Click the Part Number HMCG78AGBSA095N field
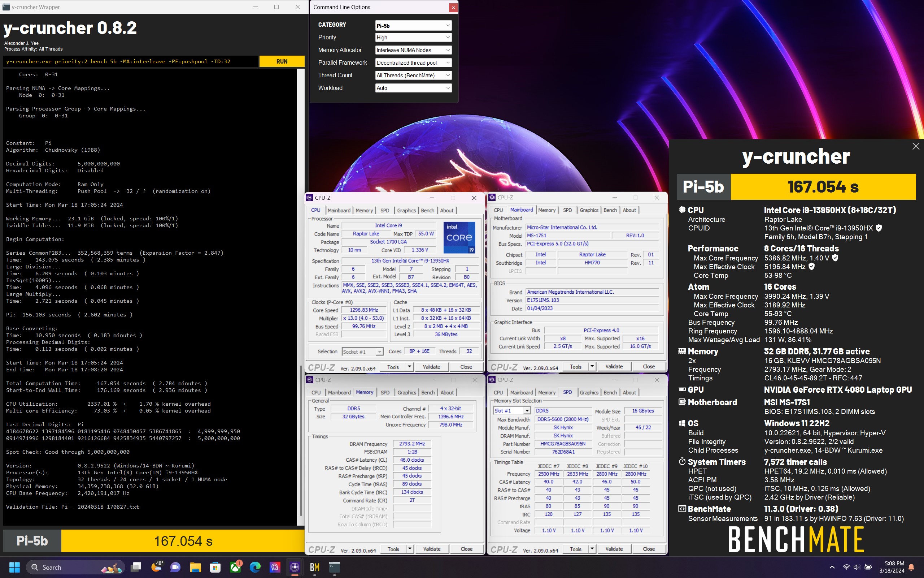 [563, 444]
